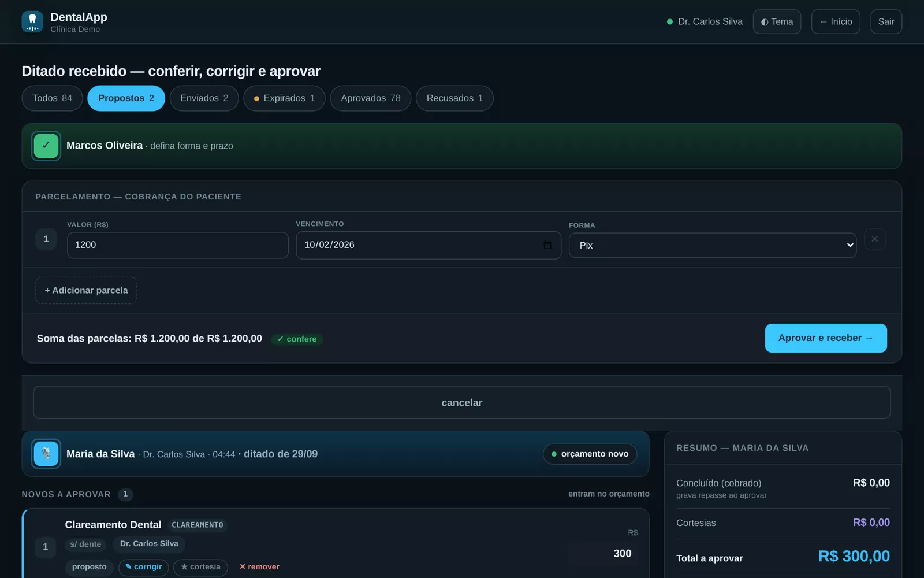Click the price field showing 300

pyautogui.click(x=603, y=554)
